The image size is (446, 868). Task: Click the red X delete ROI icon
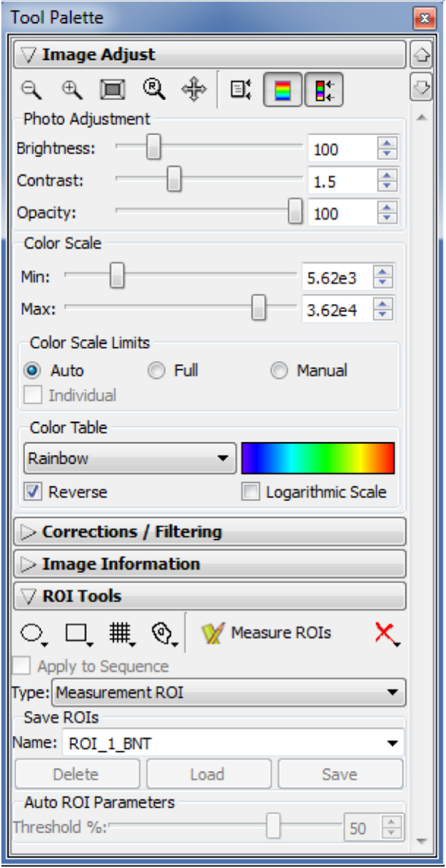[384, 632]
